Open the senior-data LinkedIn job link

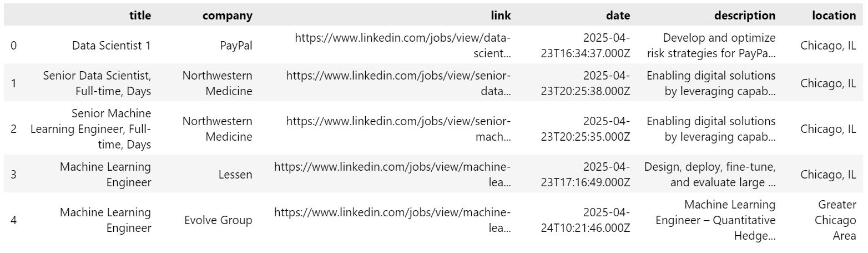point(399,83)
